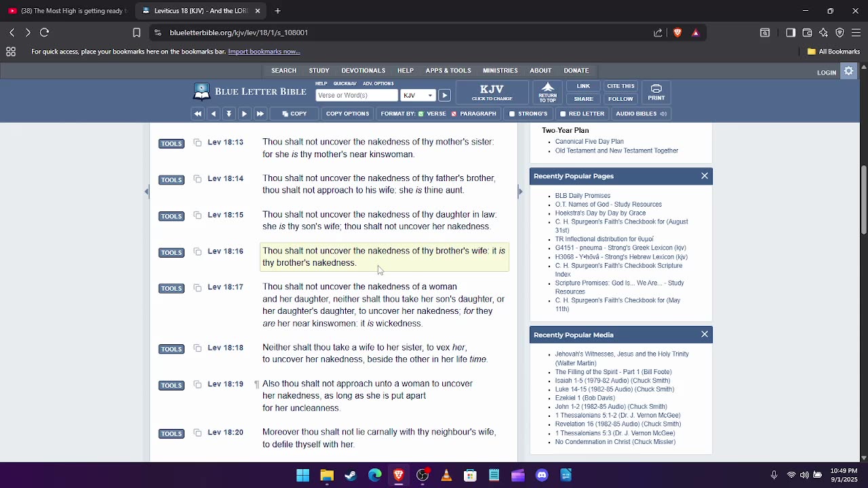Open the Brave Wallet icon

pos(807,33)
